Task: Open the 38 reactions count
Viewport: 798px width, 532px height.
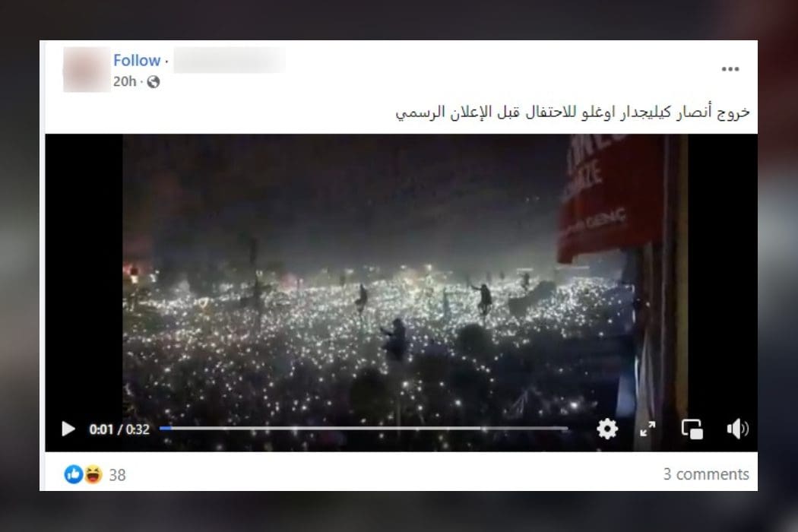Action: pyautogui.click(x=117, y=475)
